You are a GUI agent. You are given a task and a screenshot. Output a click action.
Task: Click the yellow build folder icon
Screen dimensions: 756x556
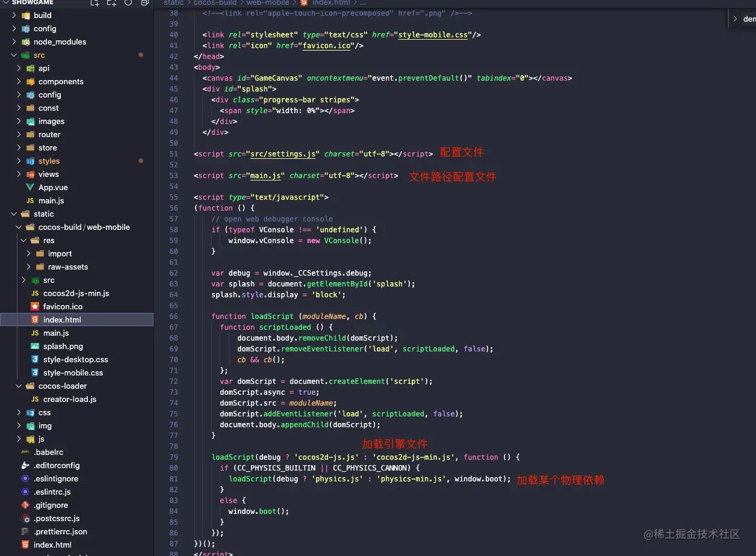(25, 15)
